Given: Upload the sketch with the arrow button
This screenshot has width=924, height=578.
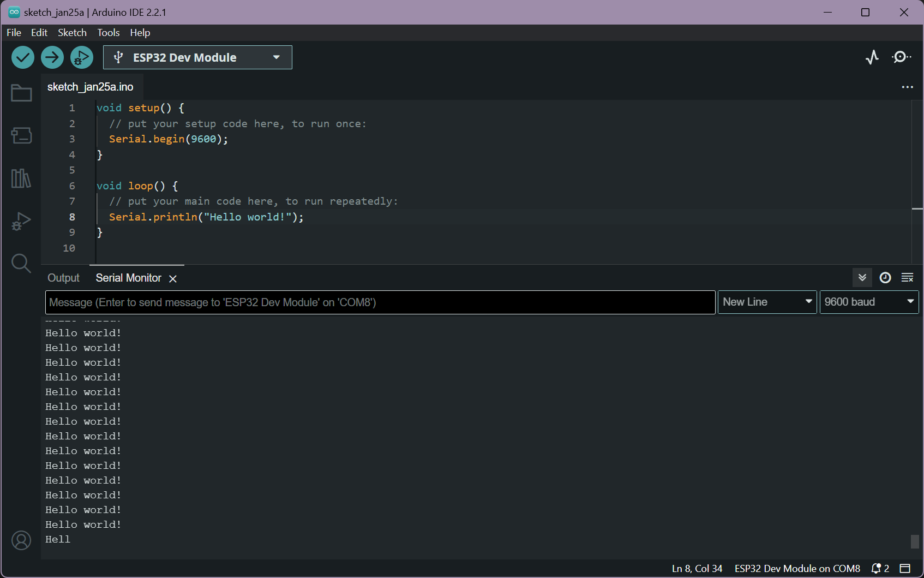Looking at the screenshot, I should point(52,57).
